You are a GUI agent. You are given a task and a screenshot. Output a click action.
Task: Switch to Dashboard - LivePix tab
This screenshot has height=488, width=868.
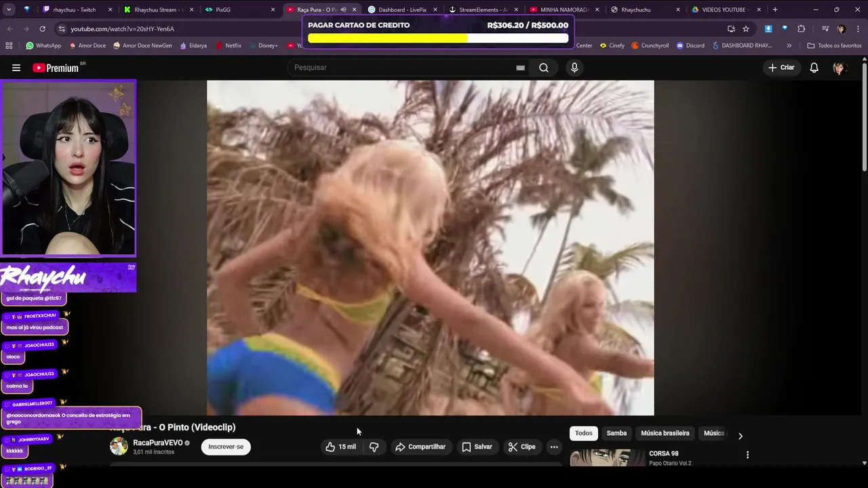coord(403,9)
